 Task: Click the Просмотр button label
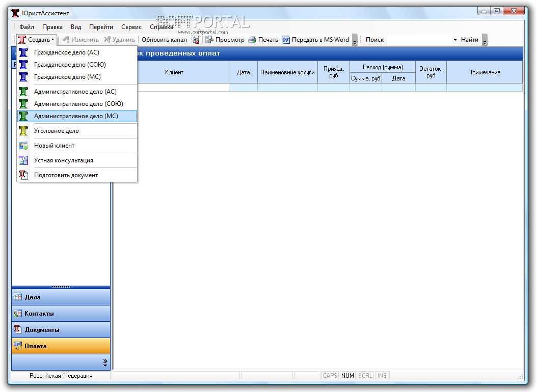[x=230, y=40]
